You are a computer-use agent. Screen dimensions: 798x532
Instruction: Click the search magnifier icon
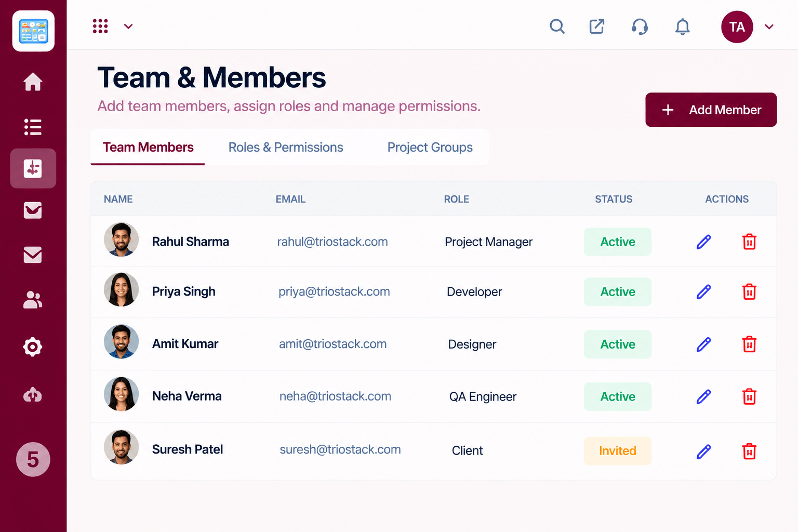(557, 26)
